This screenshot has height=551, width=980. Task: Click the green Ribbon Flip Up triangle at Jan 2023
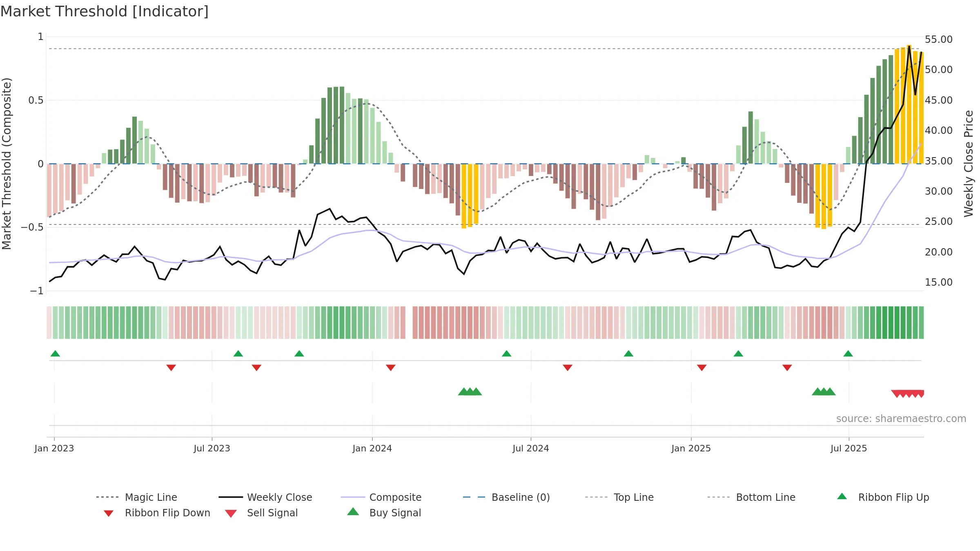point(55,353)
